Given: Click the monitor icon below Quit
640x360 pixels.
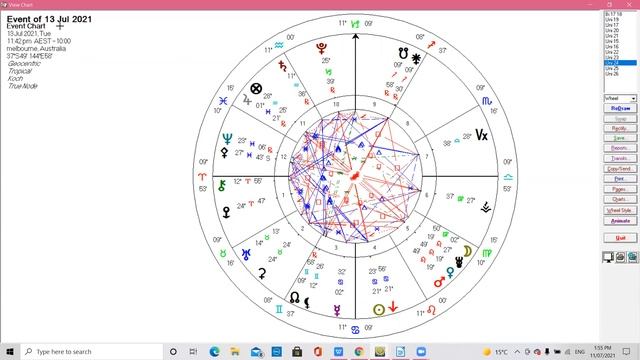Looking at the screenshot, I should [x=608, y=257].
